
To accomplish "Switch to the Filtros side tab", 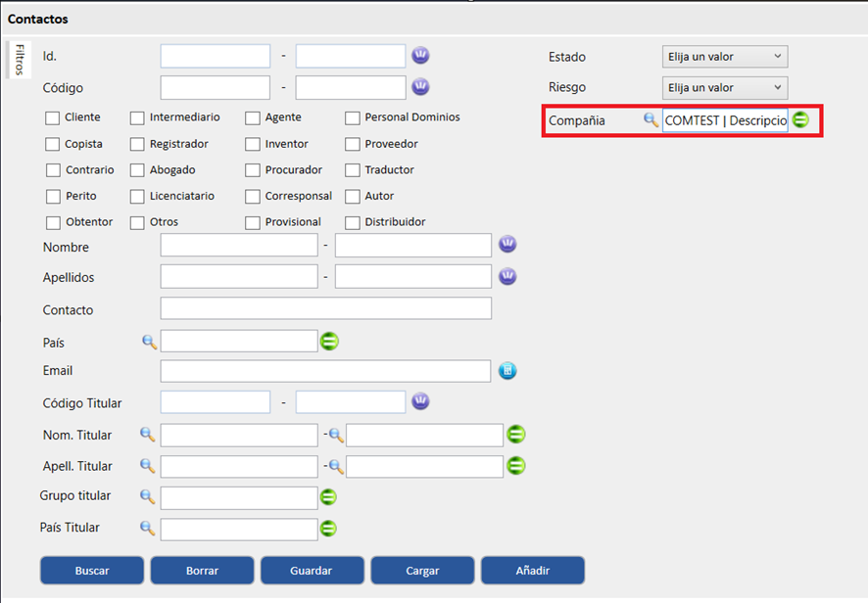I will pos(20,61).
